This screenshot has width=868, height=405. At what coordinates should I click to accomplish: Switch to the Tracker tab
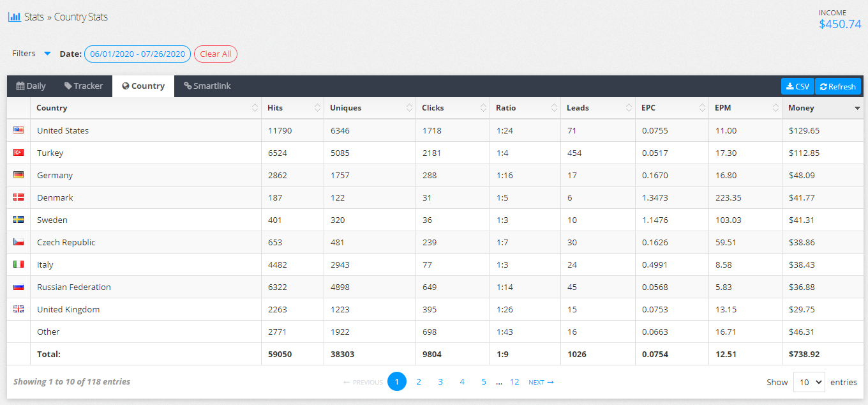(x=84, y=86)
